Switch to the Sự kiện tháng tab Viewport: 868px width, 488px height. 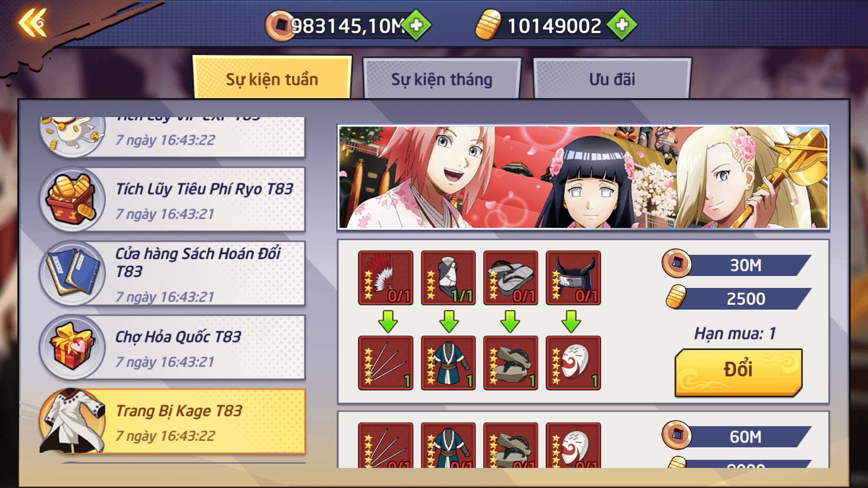tap(442, 79)
